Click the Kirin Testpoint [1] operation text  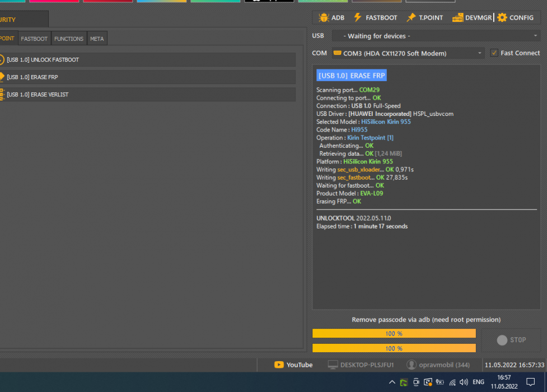(370, 138)
